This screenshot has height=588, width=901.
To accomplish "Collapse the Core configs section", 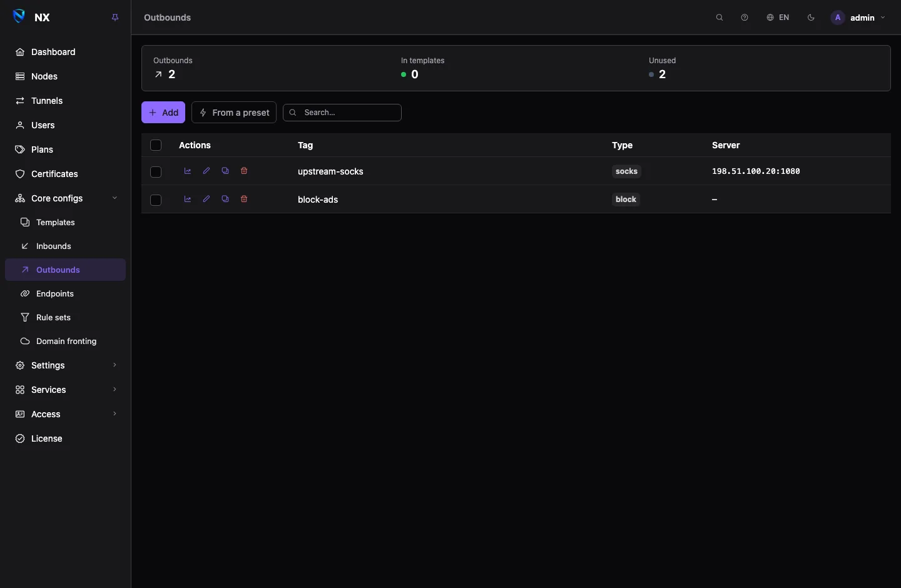I will (x=65, y=198).
